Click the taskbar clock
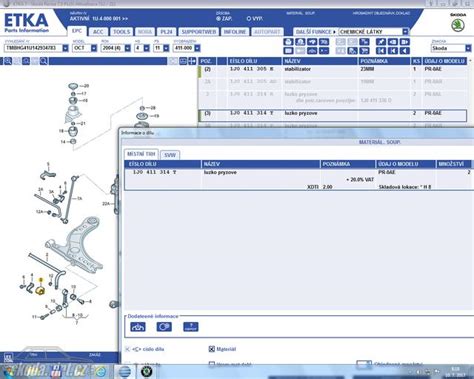 coord(455,372)
